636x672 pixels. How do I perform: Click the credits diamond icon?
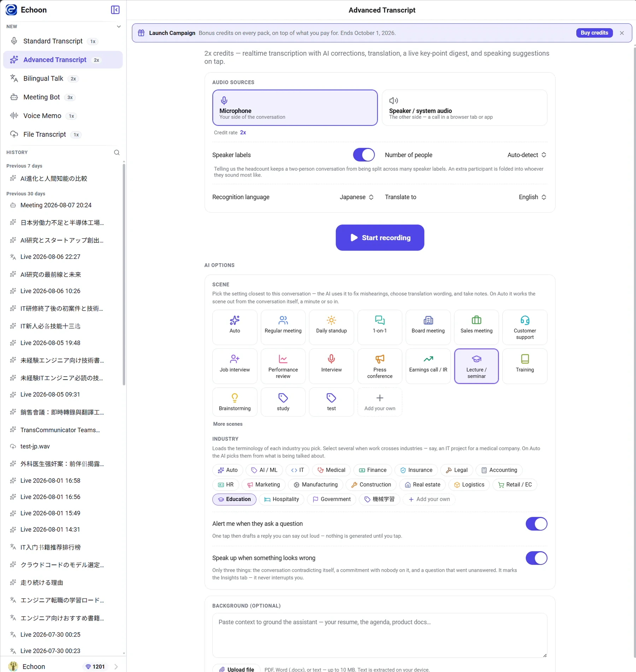click(88, 667)
